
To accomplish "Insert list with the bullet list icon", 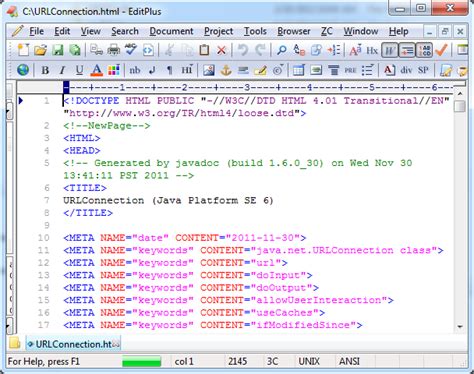I will tap(368, 70).
